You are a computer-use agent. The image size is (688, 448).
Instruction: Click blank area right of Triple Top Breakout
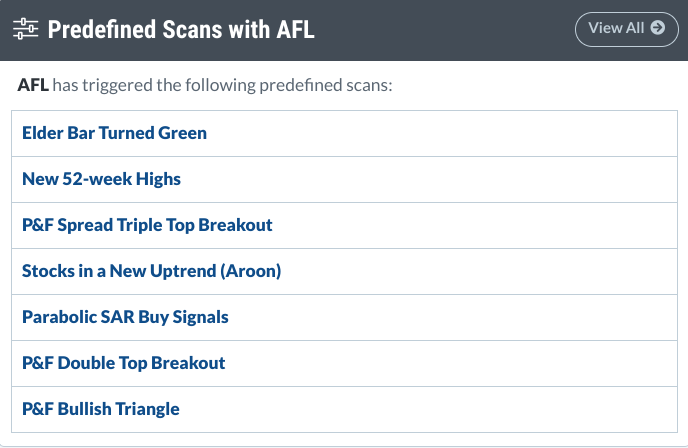[x=480, y=225]
